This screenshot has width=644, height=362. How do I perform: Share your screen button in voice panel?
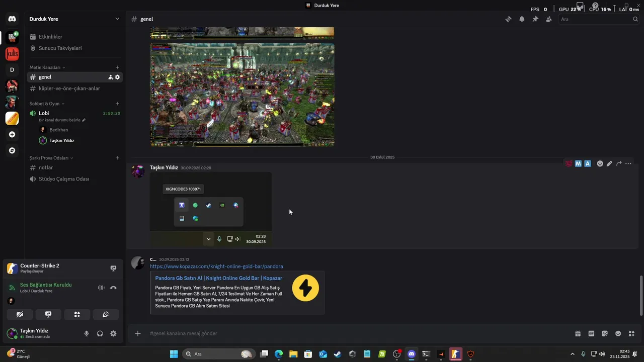[x=48, y=314]
